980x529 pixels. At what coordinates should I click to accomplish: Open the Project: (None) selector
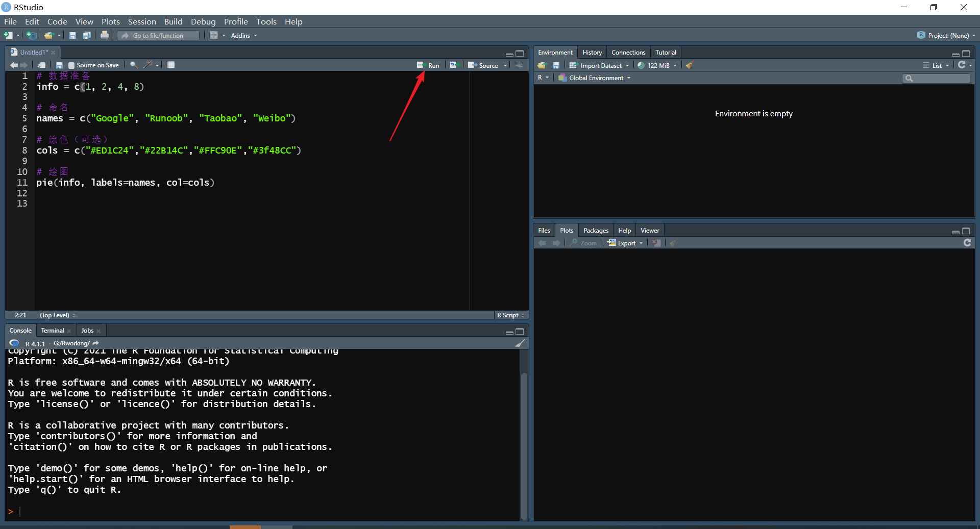pos(946,35)
